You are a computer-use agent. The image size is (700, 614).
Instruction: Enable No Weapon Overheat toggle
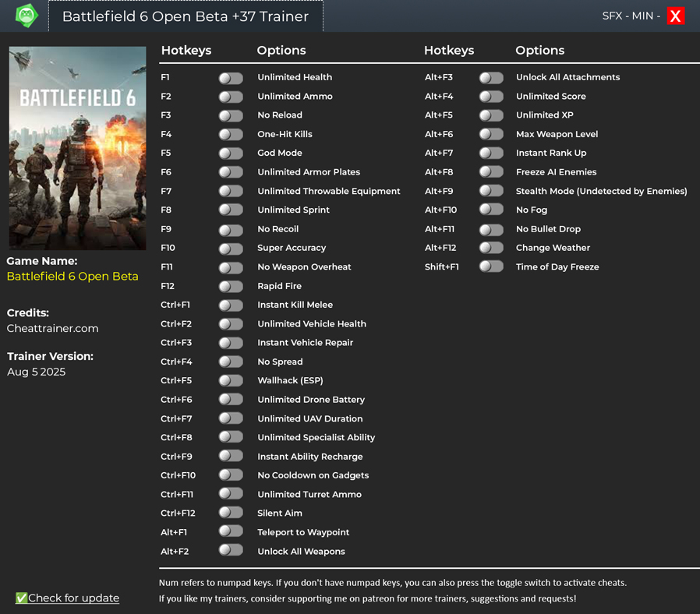pos(231,268)
